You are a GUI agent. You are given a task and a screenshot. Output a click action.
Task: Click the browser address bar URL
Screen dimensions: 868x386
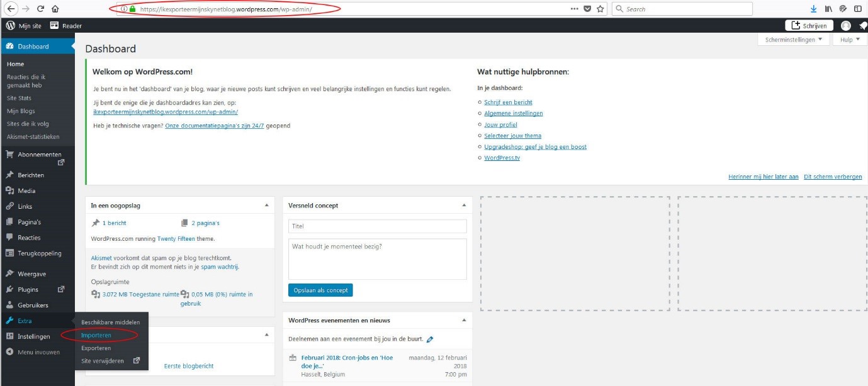click(x=227, y=9)
